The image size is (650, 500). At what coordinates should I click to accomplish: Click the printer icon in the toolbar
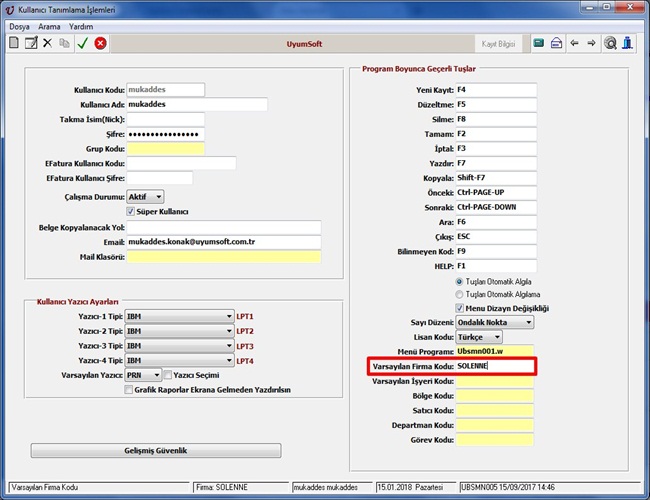[556, 43]
